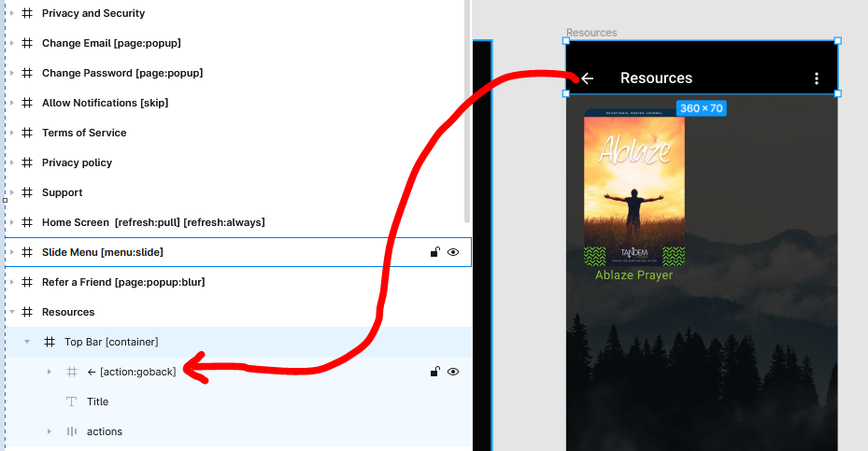Expand the Privacy and Security layer
The image size is (868, 451).
(11, 13)
